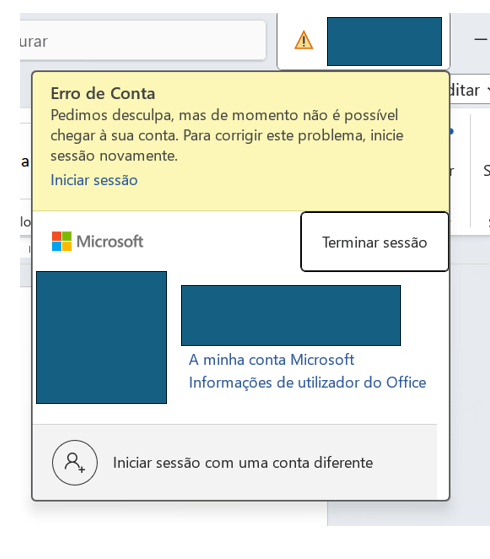Open the redacted account name in title bar
Image resolution: width=490 pixels, height=559 pixels.
[x=384, y=41]
